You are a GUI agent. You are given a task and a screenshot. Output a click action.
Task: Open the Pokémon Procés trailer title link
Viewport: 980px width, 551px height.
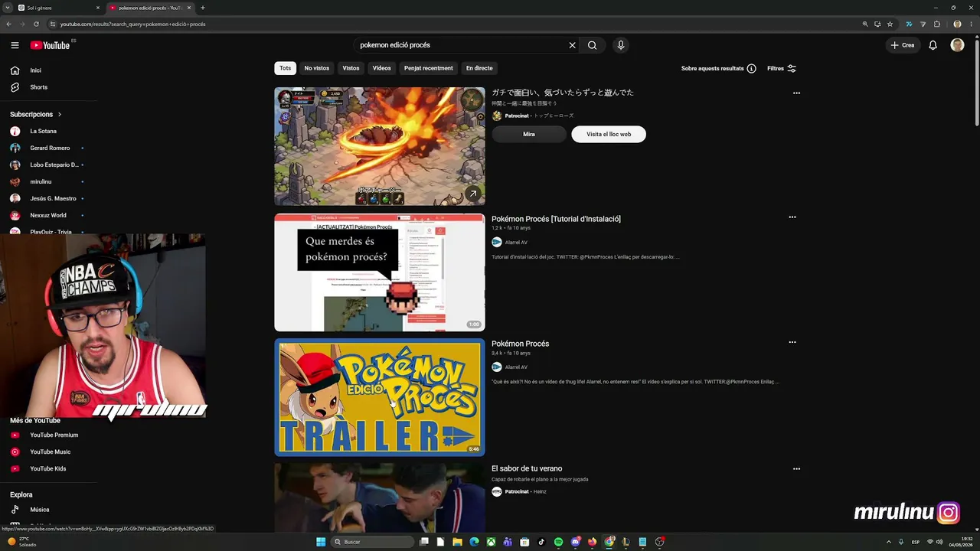click(520, 344)
